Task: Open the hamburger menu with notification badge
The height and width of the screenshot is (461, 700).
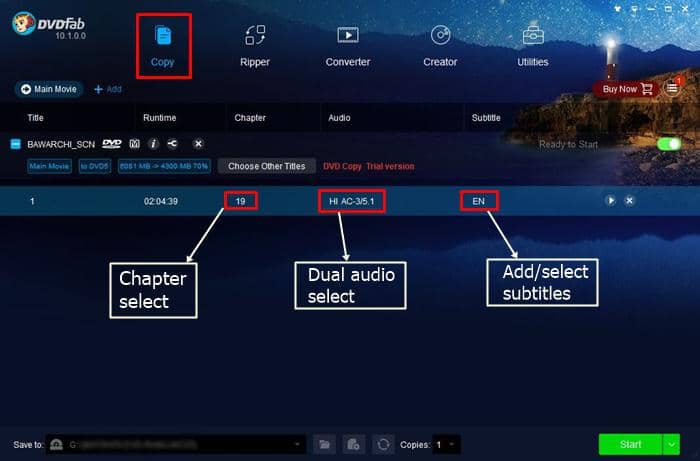Action: (672, 88)
